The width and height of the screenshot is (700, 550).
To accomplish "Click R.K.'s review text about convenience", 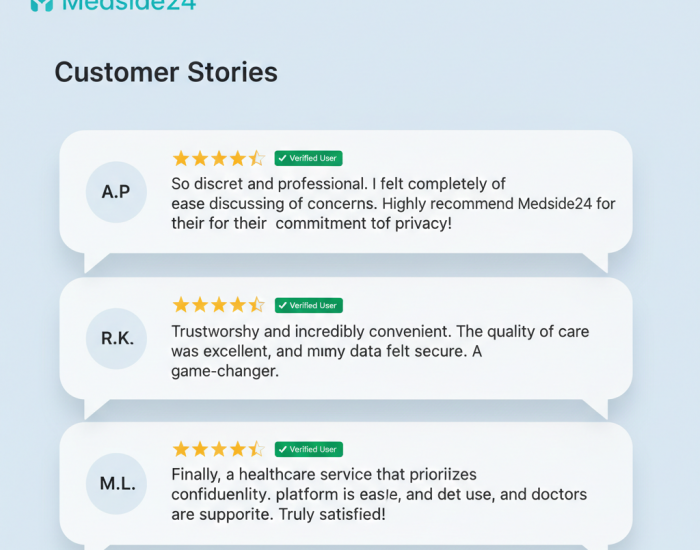I will [x=380, y=351].
